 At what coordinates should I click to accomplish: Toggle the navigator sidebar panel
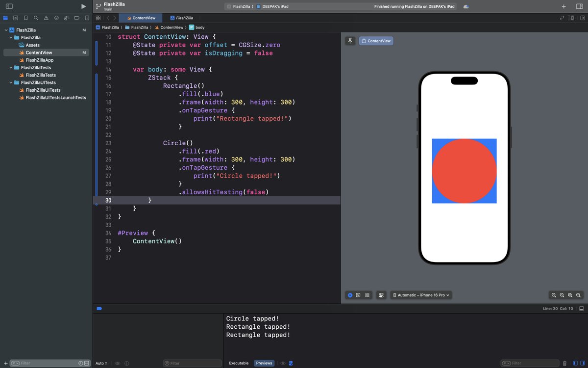pos(9,6)
